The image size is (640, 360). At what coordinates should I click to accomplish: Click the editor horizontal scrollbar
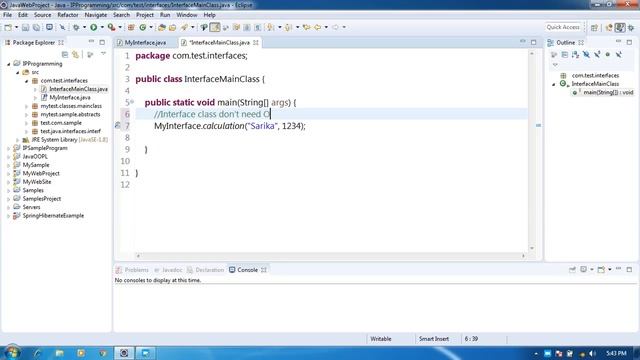pos(331,256)
